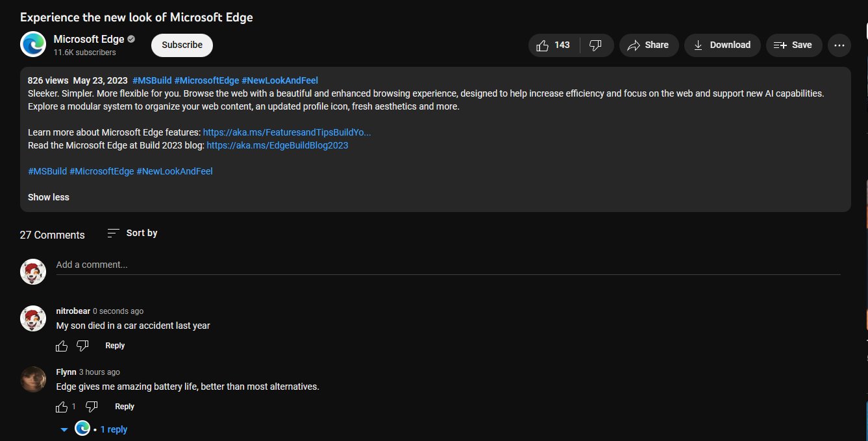Open Flynn's profile picture
This screenshot has width=868, height=441.
(33, 379)
